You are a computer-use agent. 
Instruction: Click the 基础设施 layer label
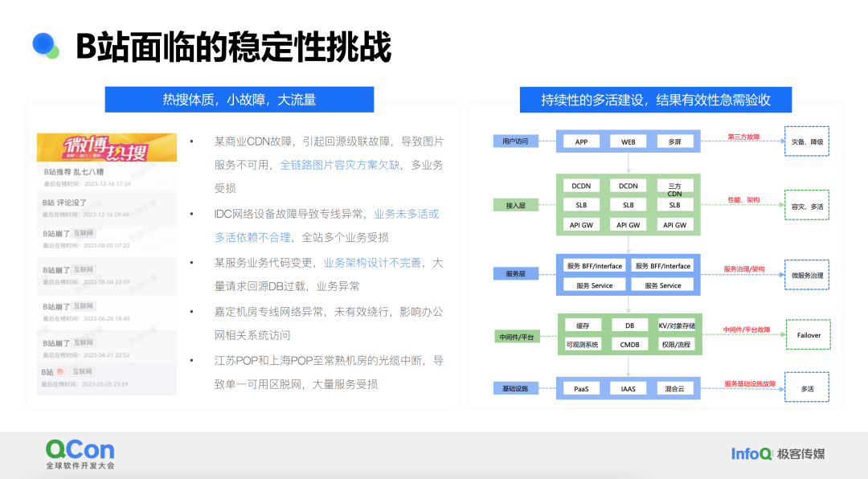515,388
